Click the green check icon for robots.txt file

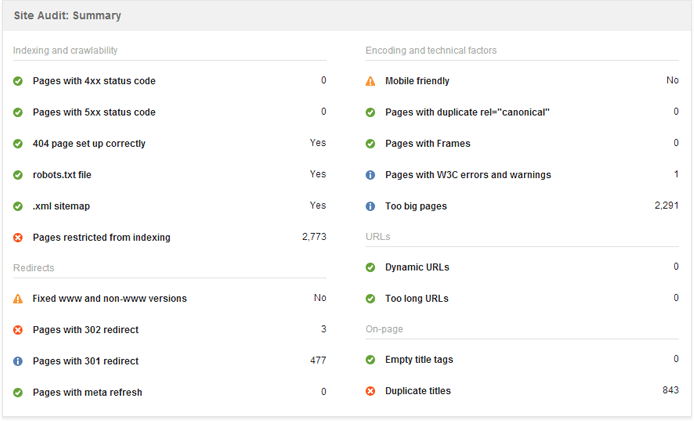(x=18, y=175)
